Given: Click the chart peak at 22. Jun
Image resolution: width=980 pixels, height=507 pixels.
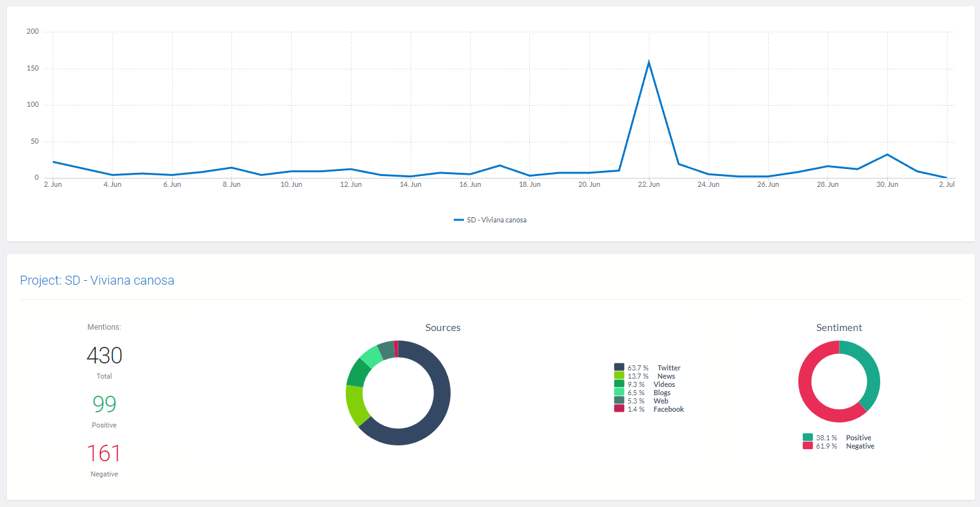Looking at the screenshot, I should pos(649,62).
